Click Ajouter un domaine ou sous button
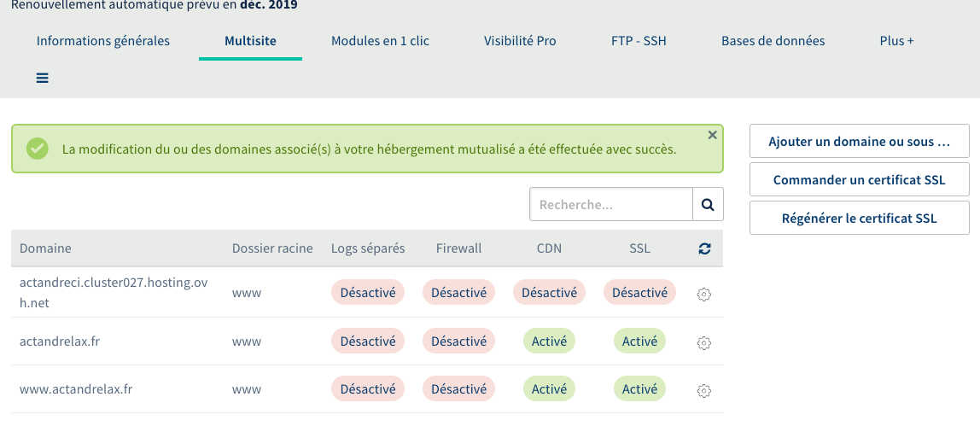This screenshot has height=426, width=980. click(859, 142)
